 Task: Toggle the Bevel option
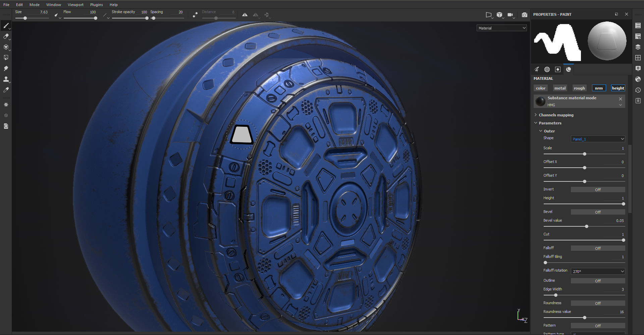pyautogui.click(x=598, y=212)
